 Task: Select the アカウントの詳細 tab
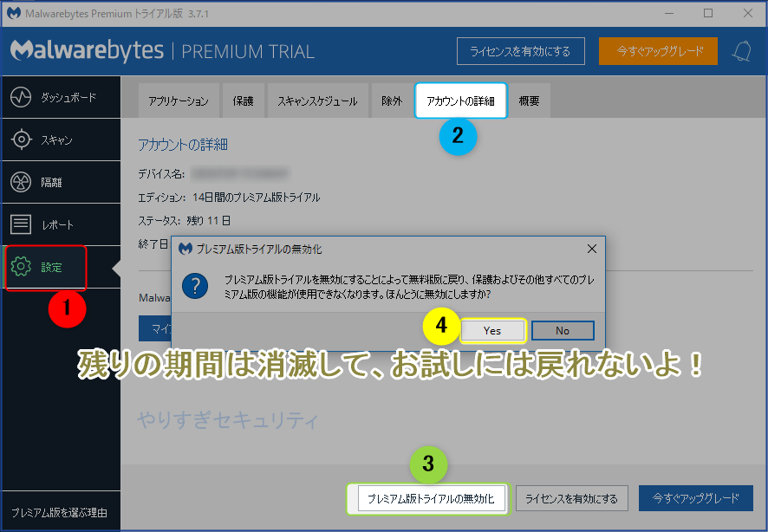[x=461, y=101]
